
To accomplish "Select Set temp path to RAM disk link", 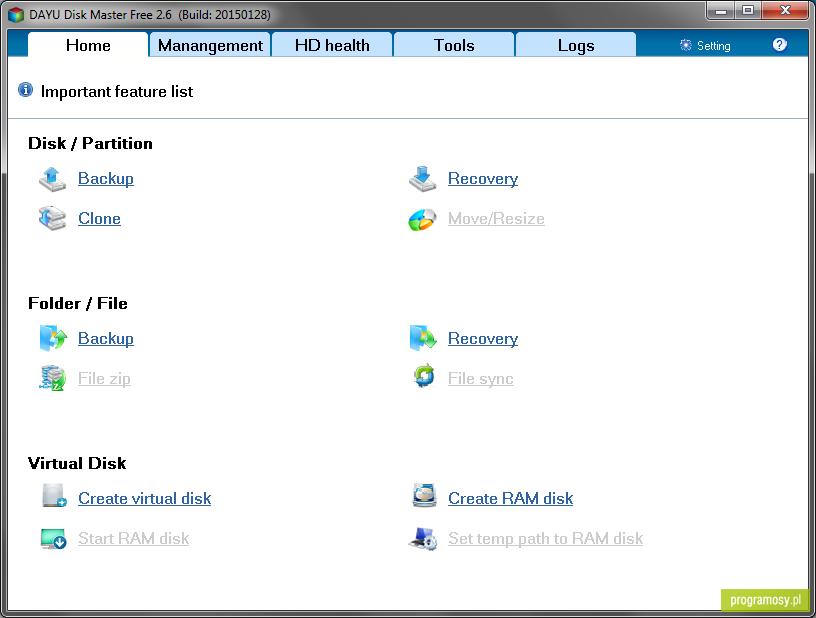I will (545, 538).
